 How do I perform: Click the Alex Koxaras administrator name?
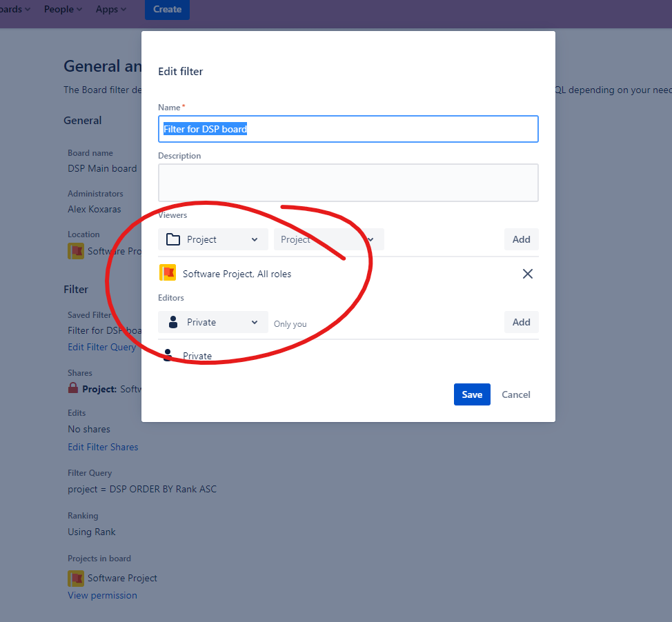[95, 210]
